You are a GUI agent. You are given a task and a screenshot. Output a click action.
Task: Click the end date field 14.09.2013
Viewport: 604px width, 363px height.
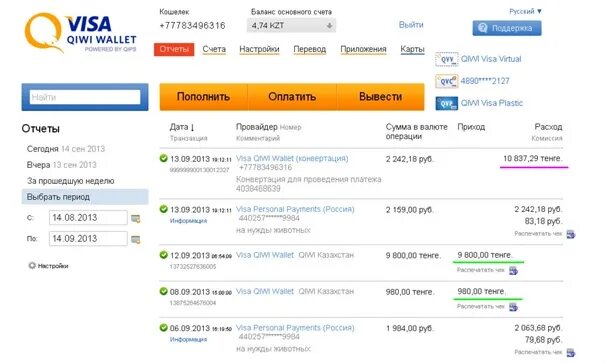coord(88,239)
